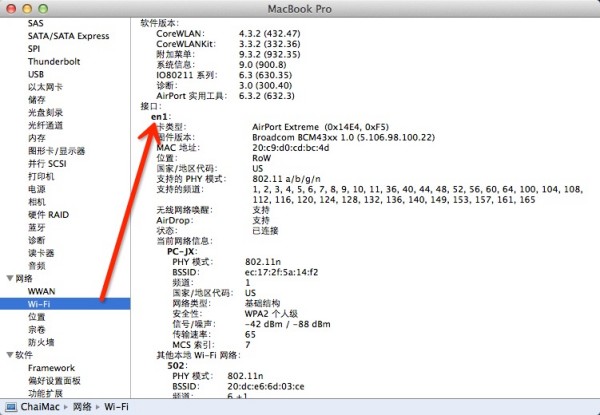Select 并行 SCSI in the sidebar
600x415 pixels.
[47, 164]
